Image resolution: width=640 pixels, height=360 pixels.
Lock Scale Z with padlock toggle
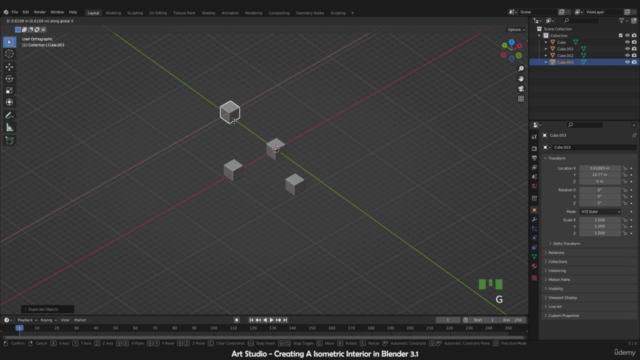624,233
